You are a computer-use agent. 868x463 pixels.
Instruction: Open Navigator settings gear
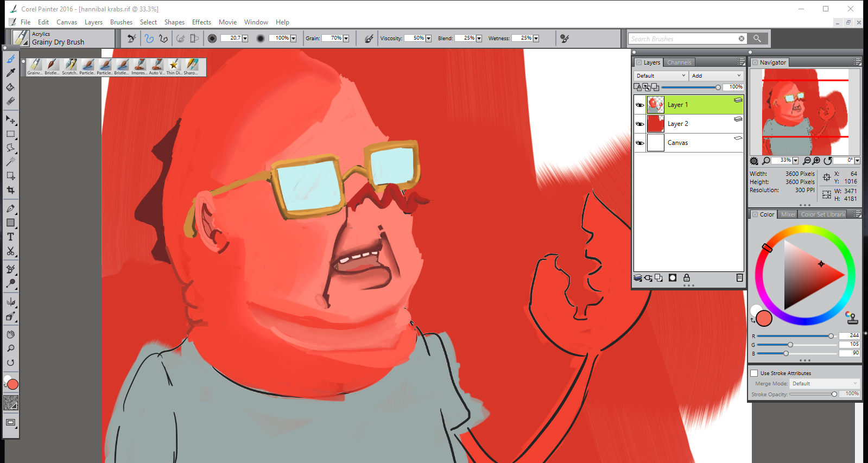(x=754, y=161)
